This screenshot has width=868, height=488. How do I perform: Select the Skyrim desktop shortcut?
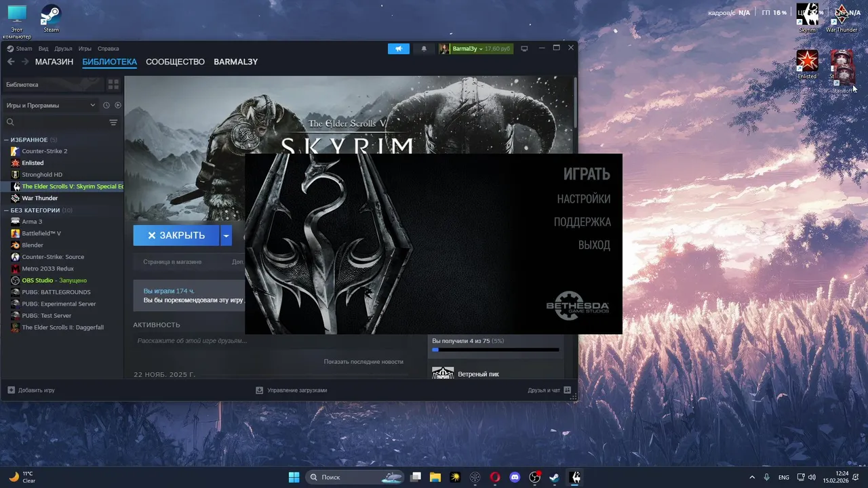[x=807, y=18]
